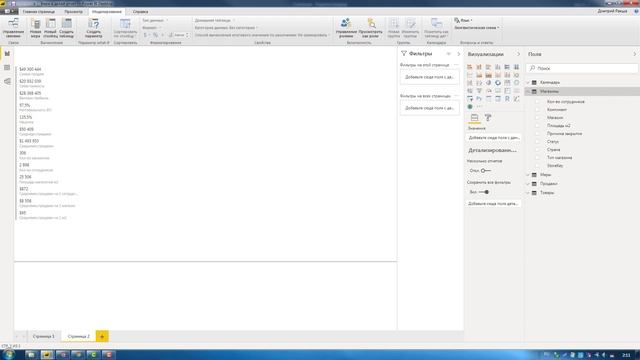This screenshot has width=640, height=360.
Task: Select the clustered column chart visual
Action: [x=498, y=67]
